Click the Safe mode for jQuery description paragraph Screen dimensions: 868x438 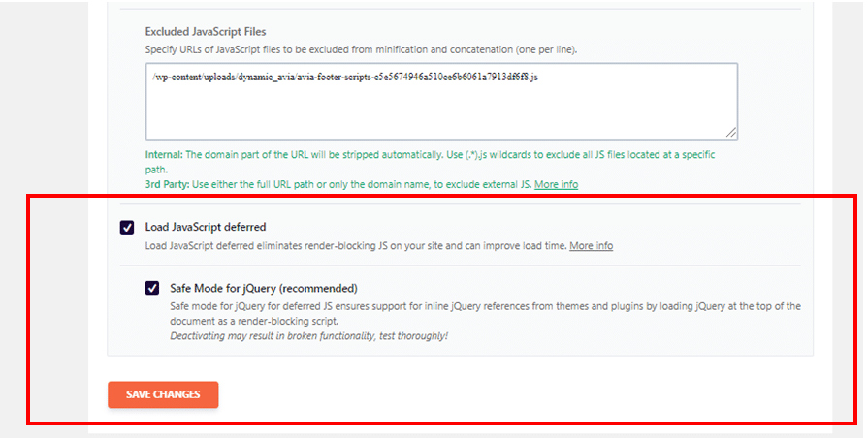[485, 313]
